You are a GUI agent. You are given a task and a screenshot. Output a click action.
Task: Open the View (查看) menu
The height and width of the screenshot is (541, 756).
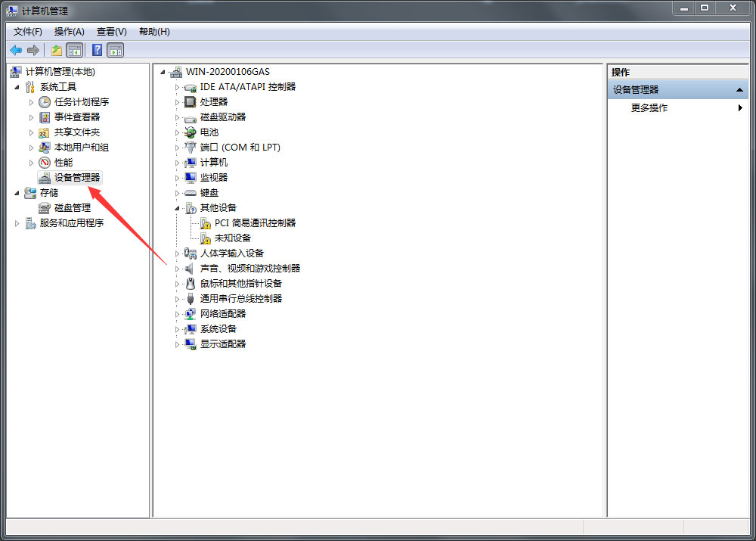pos(111,32)
